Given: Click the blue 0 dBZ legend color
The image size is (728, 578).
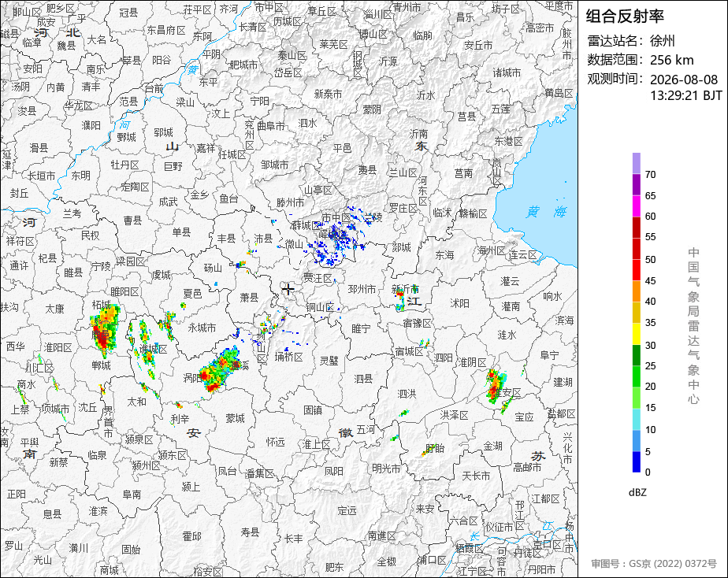Looking at the screenshot, I should [x=636, y=462].
